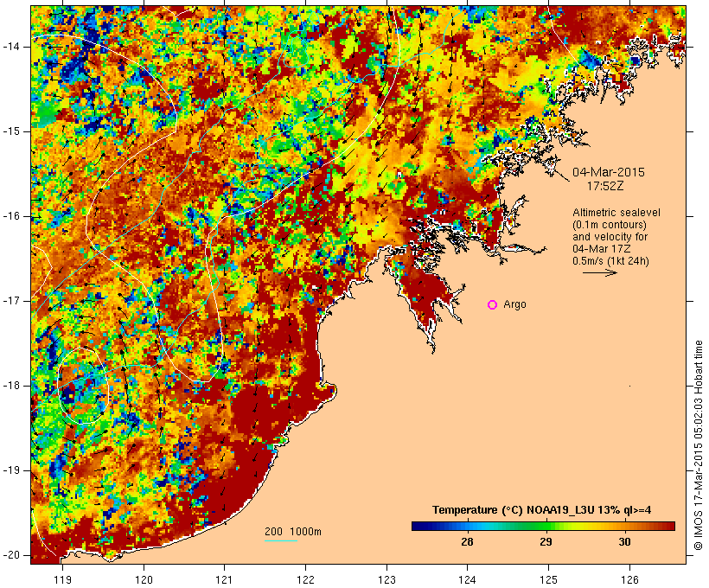Click the 04-Mar 17Z text
The image size is (709, 588).
click(602, 249)
